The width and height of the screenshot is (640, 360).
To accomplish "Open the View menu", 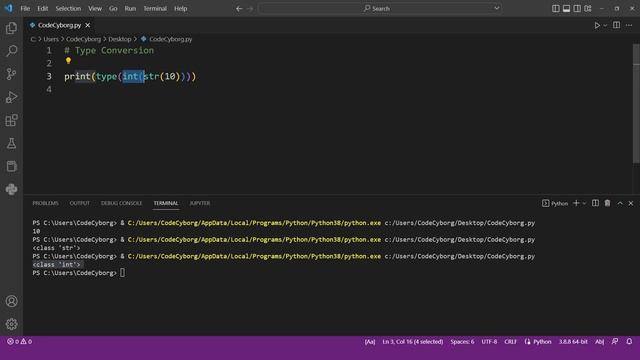I will [95, 9].
